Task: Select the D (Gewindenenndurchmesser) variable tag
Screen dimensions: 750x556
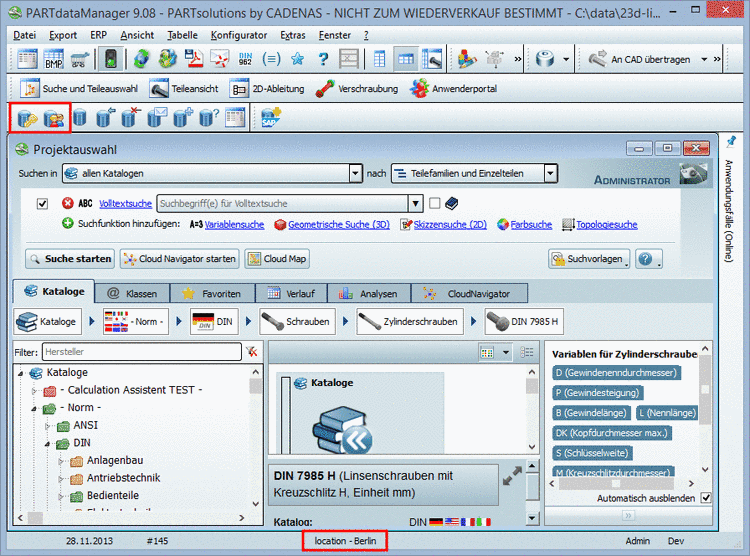Action: tap(616, 373)
